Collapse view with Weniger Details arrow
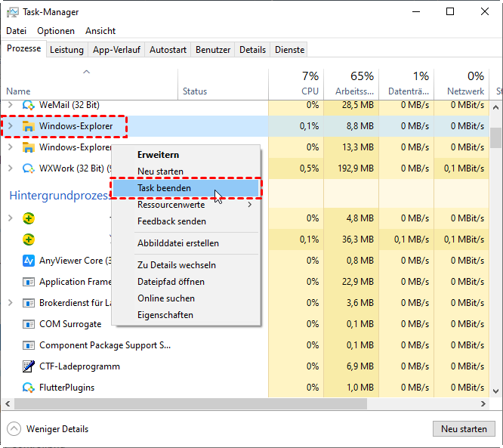503x448 pixels. coord(14,429)
